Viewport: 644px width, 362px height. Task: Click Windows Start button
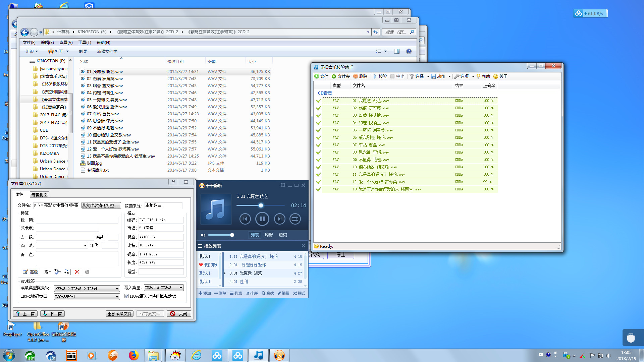point(9,355)
